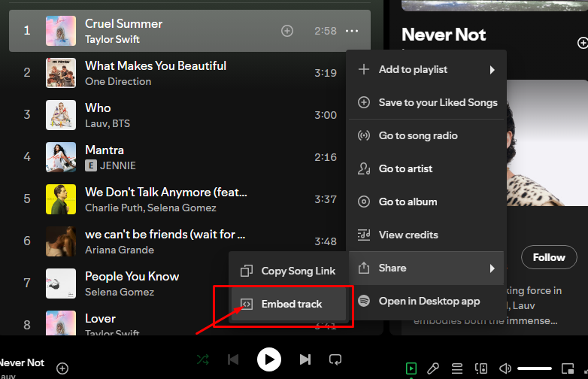Skip to next track

point(305,360)
